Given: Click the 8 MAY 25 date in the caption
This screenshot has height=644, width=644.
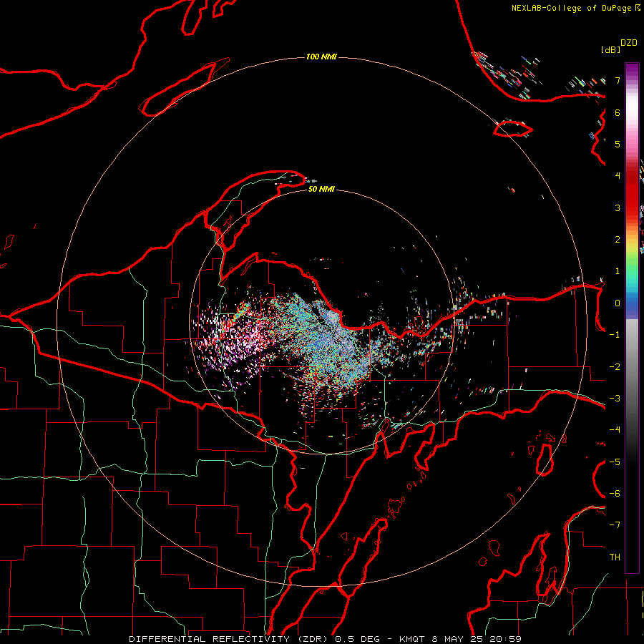Looking at the screenshot, I should coord(459,639).
